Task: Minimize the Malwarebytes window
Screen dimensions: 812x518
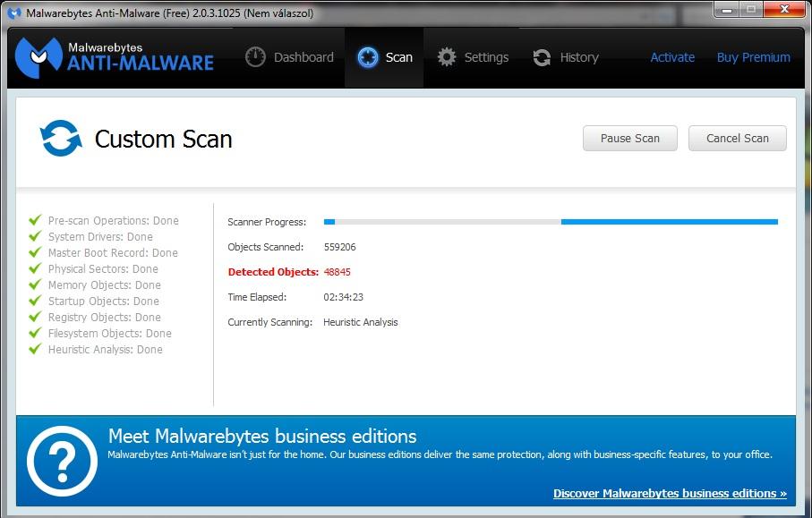Action: pyautogui.click(x=727, y=9)
